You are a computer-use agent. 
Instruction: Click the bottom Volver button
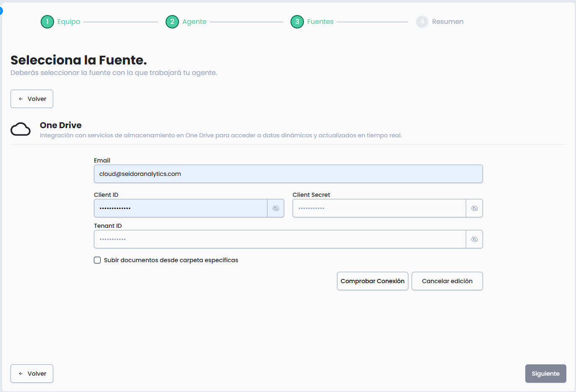(32, 374)
